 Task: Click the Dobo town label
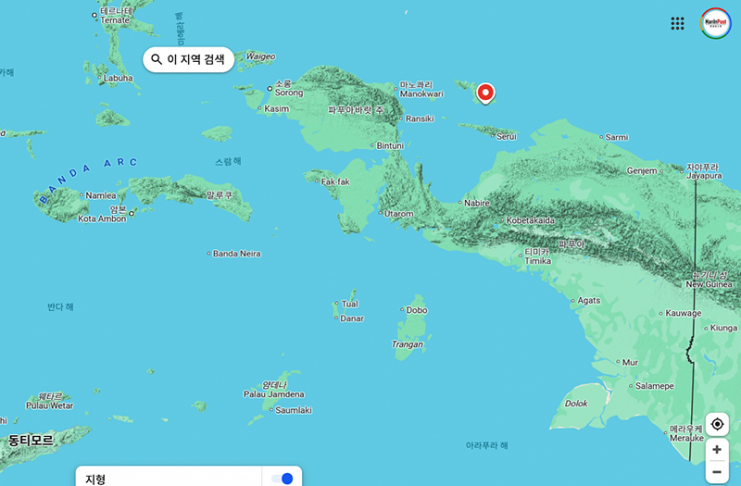(x=416, y=310)
